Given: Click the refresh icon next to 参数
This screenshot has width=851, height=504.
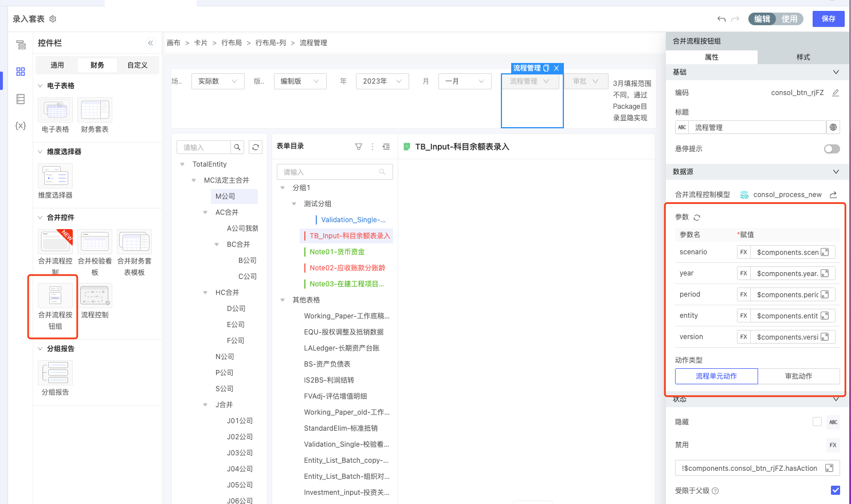Looking at the screenshot, I should pyautogui.click(x=697, y=218).
